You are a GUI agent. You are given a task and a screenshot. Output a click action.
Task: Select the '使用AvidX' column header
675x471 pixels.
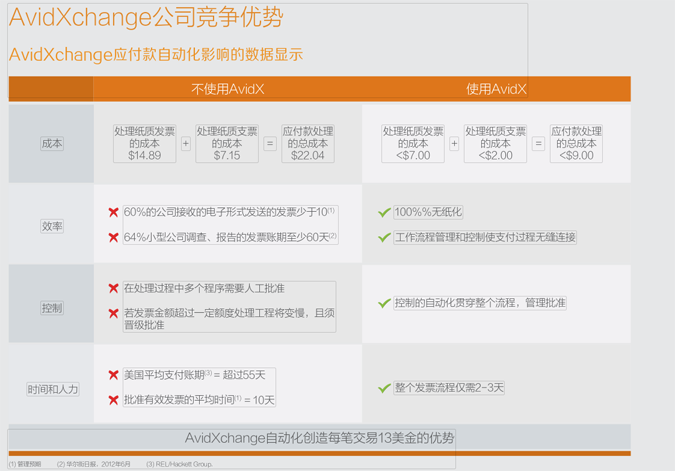[x=496, y=89]
